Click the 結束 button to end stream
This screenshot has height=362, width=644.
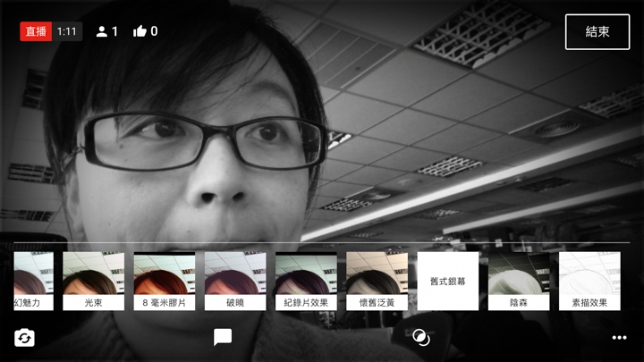coord(597,32)
